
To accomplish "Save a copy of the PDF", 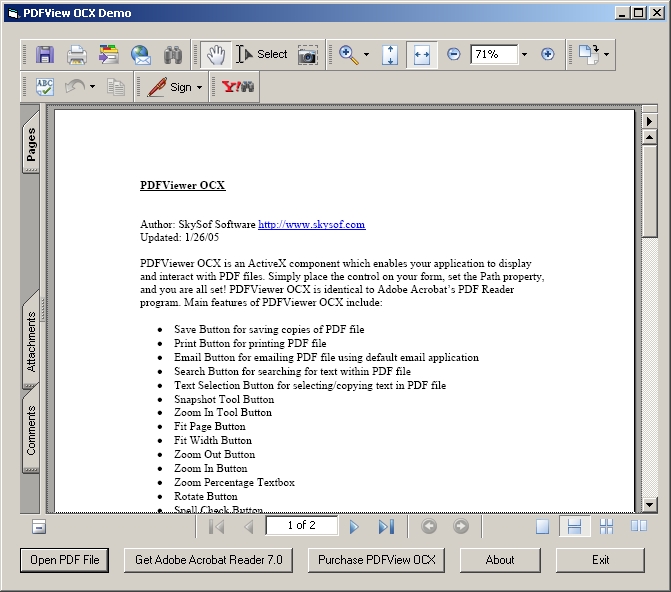I will pyautogui.click(x=45, y=54).
